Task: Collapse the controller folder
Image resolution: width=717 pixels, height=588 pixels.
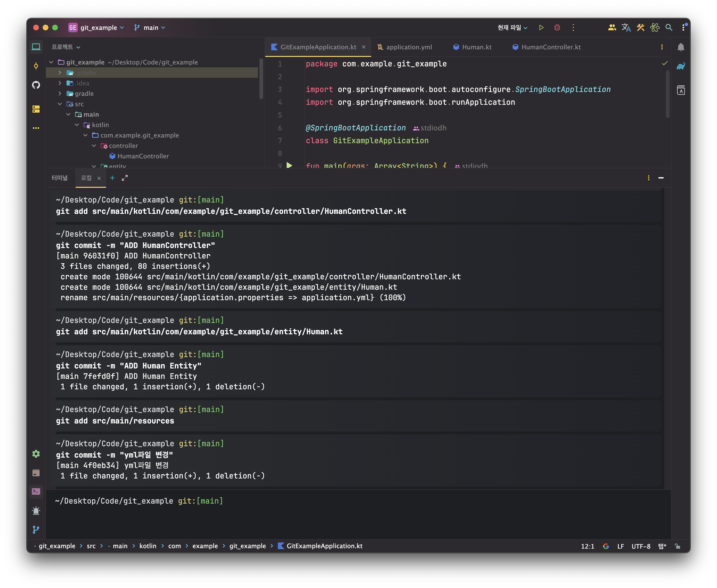Action: 94,146
